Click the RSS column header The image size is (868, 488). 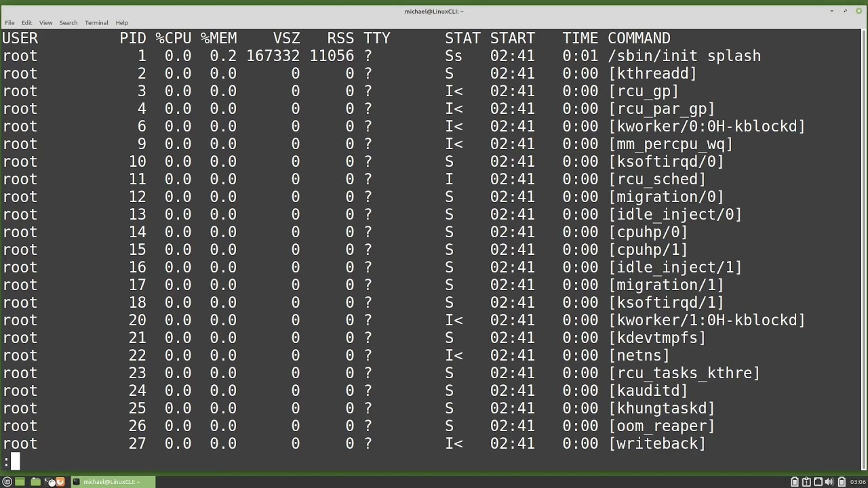[340, 38]
